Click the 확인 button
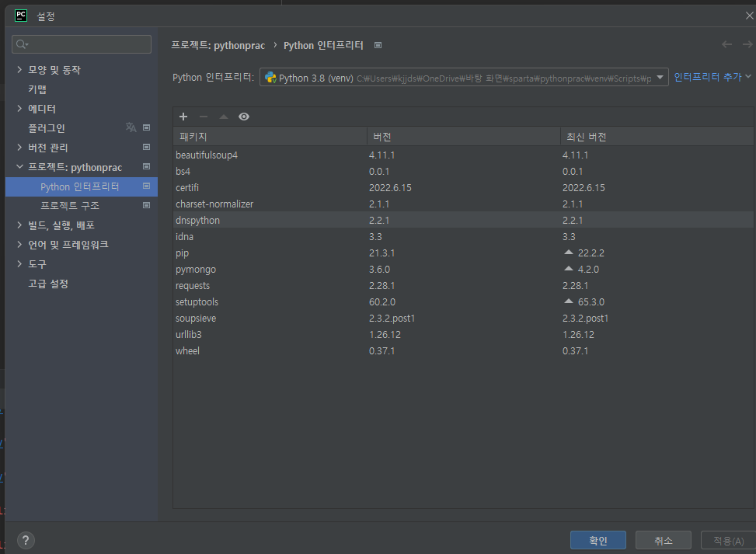This screenshot has width=756, height=554. pos(597,540)
